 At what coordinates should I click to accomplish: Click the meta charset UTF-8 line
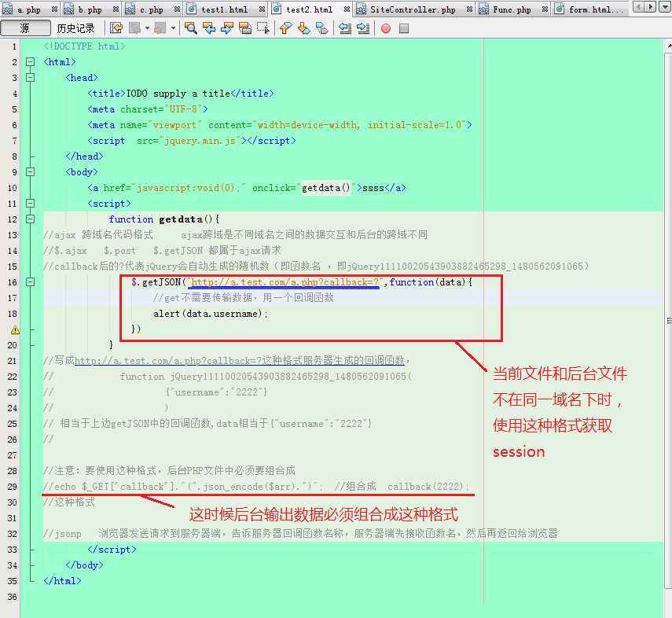tap(148, 109)
